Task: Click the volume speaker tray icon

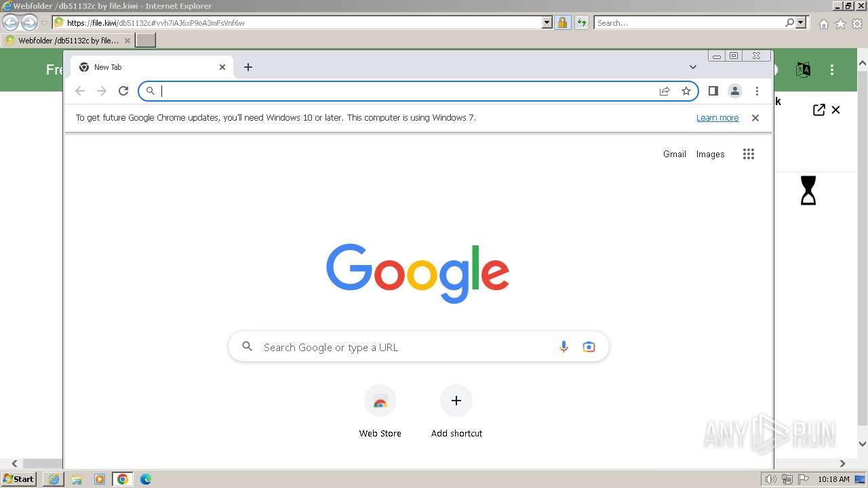Action: point(770,479)
